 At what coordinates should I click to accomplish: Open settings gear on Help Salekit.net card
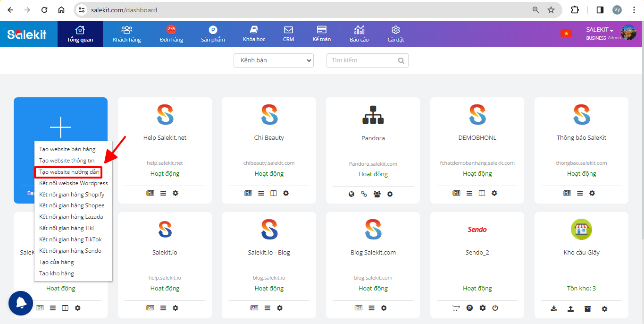pyautogui.click(x=176, y=193)
